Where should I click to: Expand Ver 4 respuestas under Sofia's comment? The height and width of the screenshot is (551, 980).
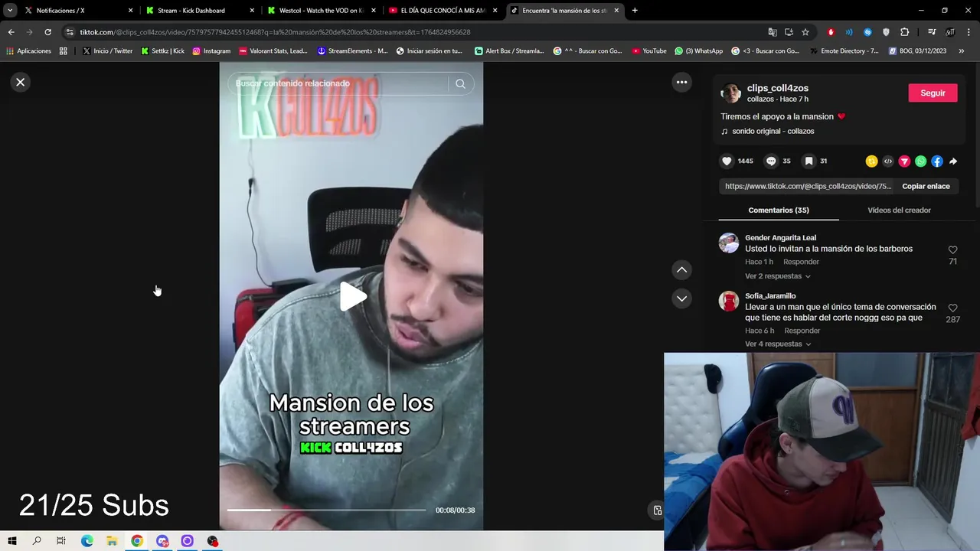click(777, 344)
